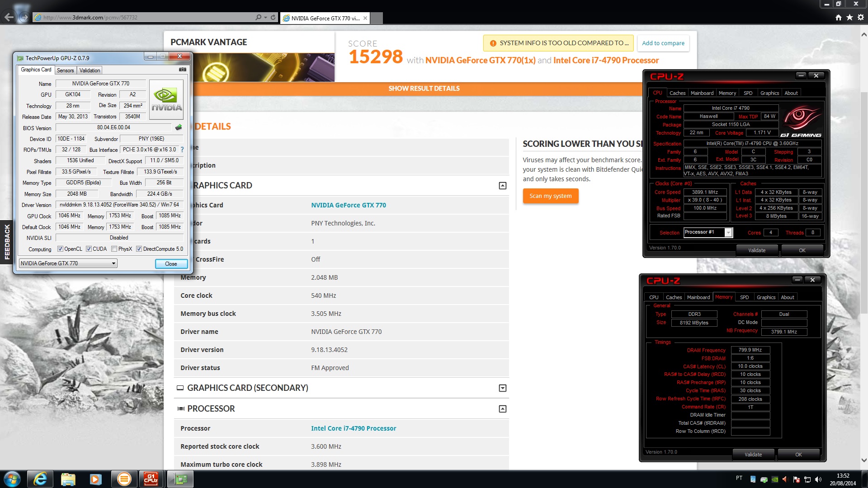
Task: Open the Action Center flag icon
Action: click(x=796, y=479)
